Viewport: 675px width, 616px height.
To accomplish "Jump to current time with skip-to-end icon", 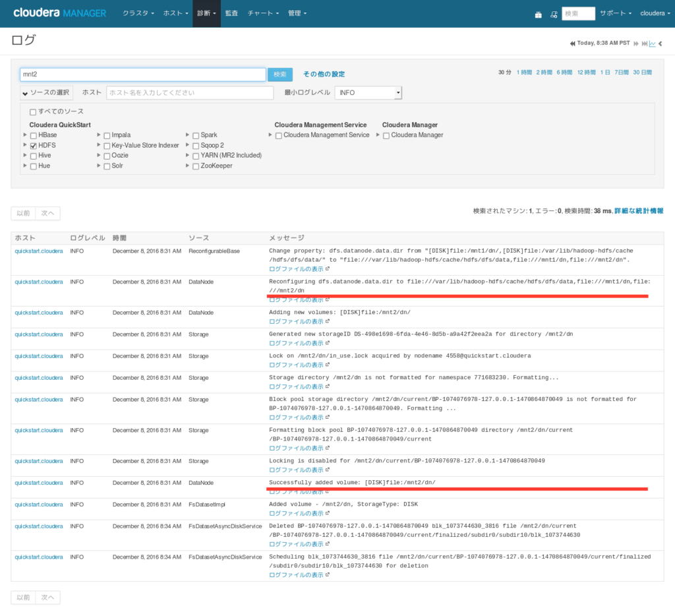I will click(x=645, y=44).
